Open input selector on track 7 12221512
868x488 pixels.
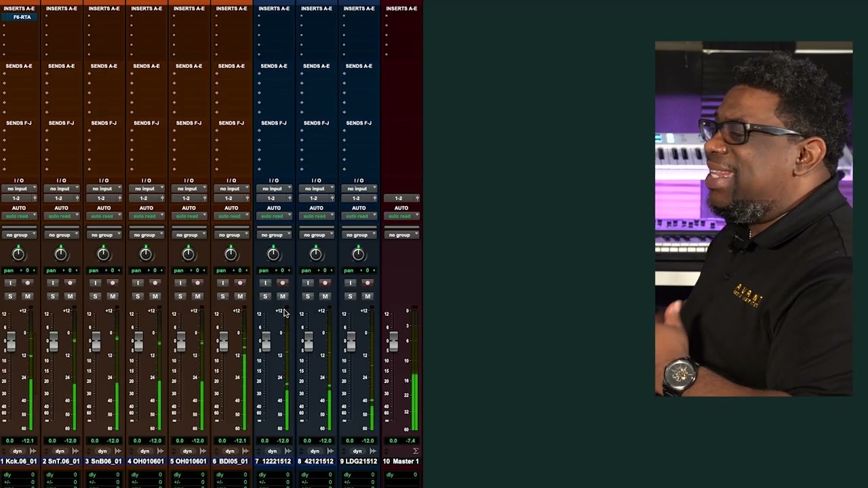coord(274,188)
